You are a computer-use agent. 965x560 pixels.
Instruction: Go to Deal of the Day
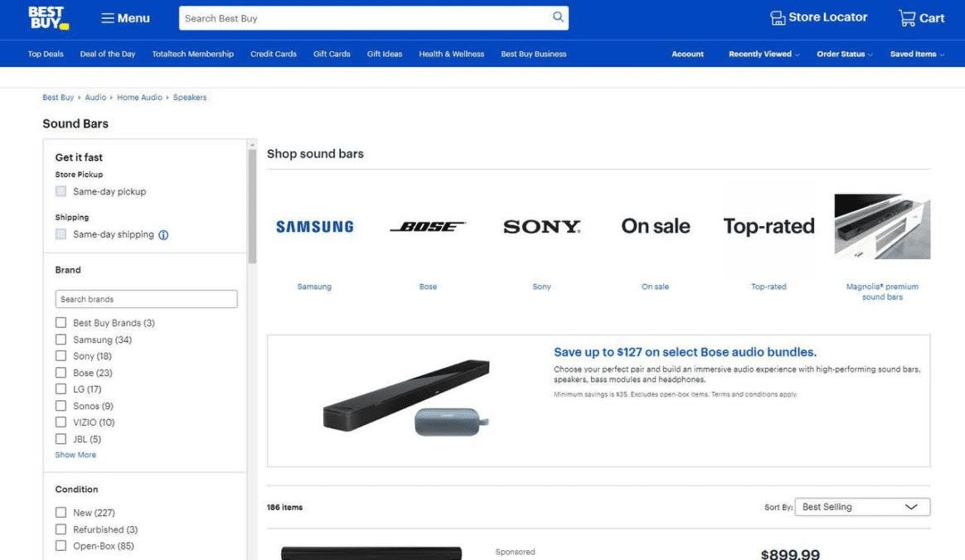[108, 55]
